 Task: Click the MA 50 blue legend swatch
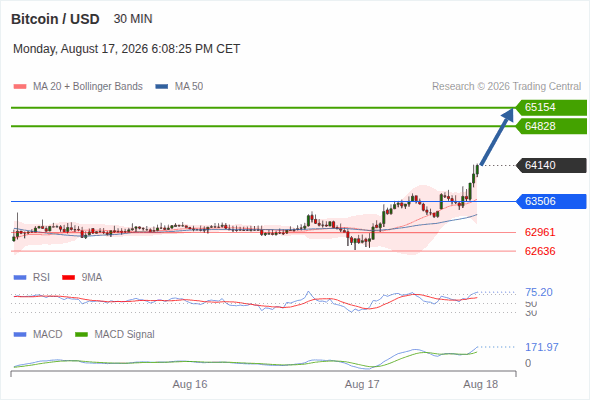point(162,87)
